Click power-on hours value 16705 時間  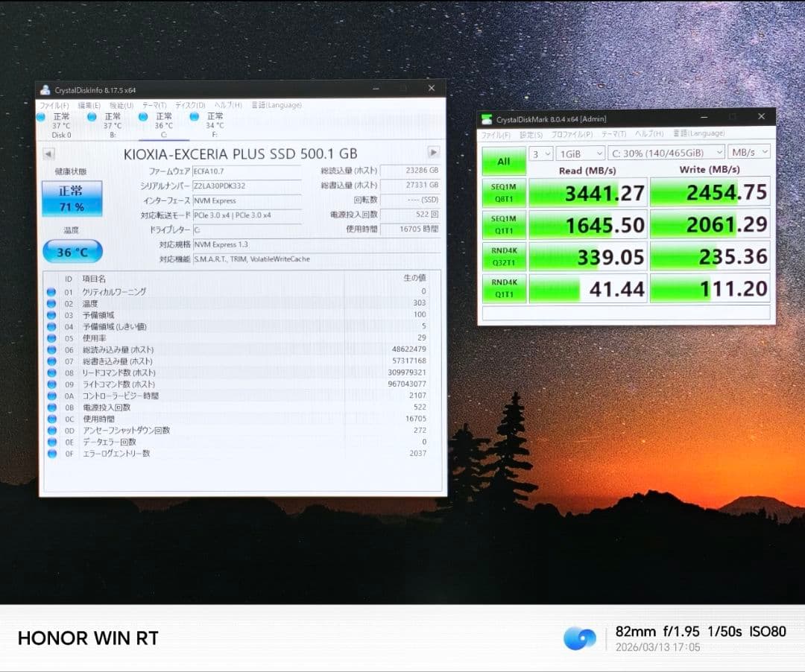pos(410,229)
